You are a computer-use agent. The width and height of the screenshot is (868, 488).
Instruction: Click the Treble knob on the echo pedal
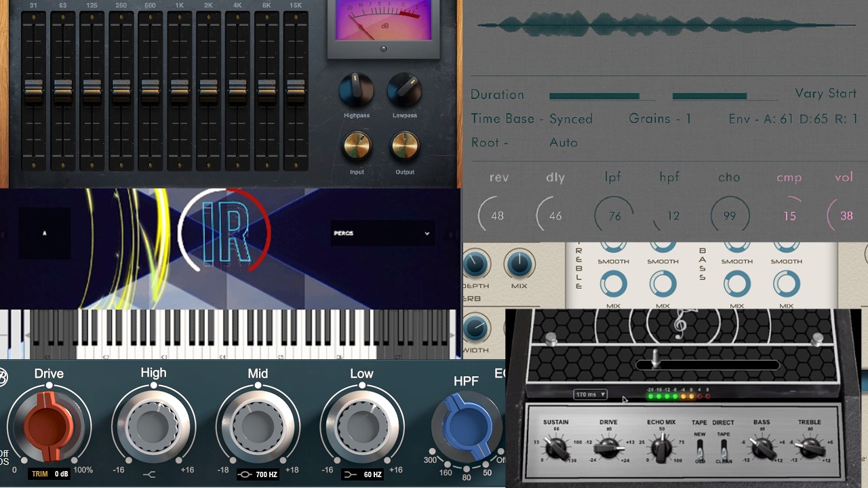pyautogui.click(x=810, y=448)
